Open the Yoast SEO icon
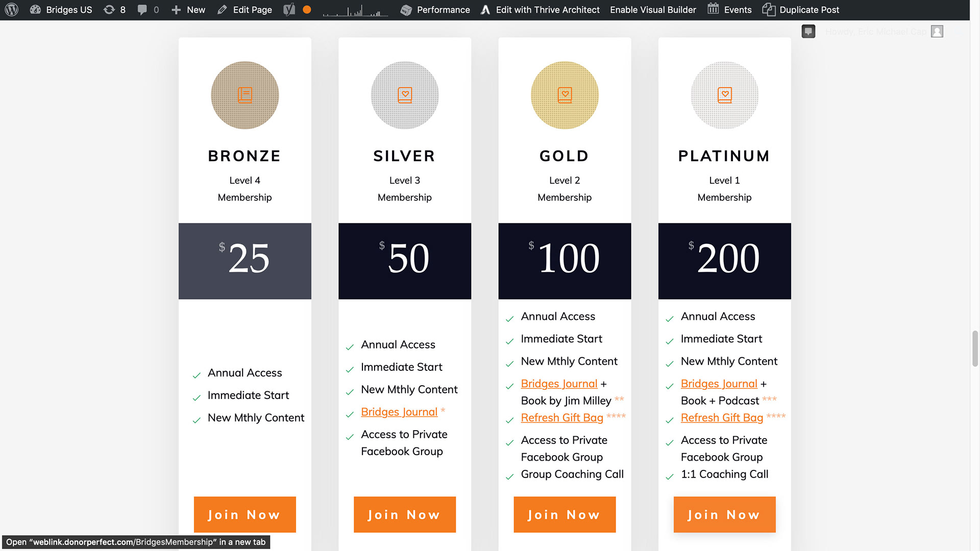 289,10
